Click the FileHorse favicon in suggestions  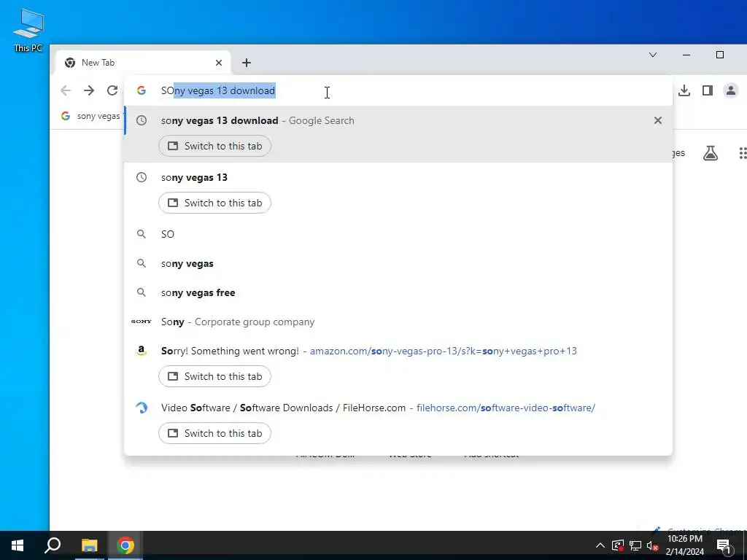(142, 408)
